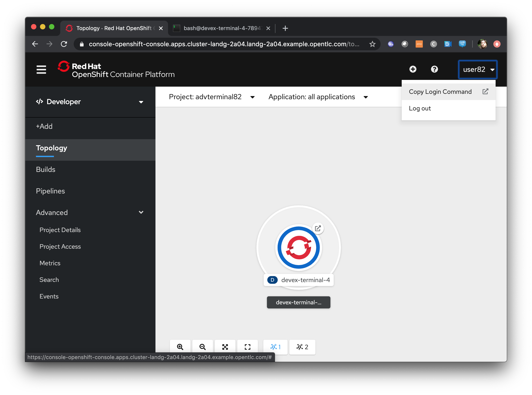The width and height of the screenshot is (532, 395).
Task: Close the bash@devex-terminal tab
Action: [268, 28]
